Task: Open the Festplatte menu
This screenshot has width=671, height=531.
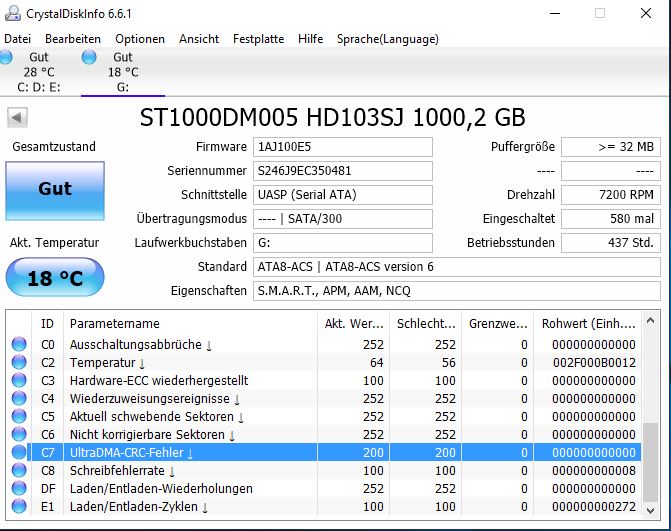Action: click(x=258, y=39)
